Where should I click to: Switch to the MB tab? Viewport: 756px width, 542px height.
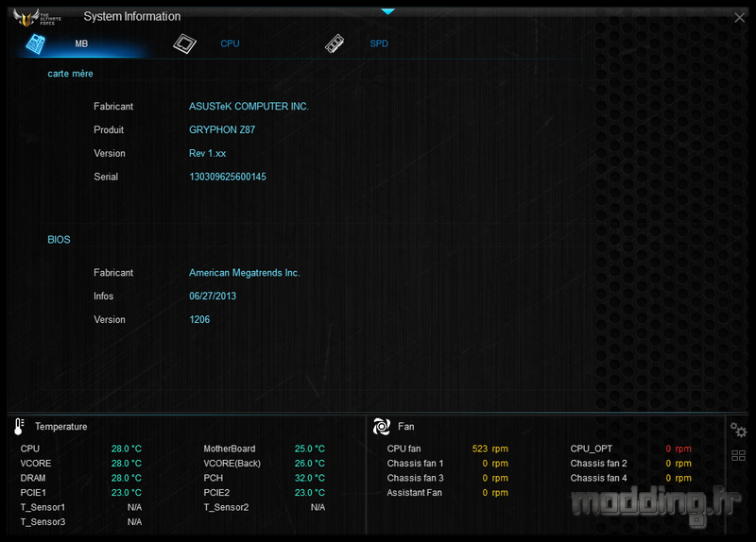[81, 43]
